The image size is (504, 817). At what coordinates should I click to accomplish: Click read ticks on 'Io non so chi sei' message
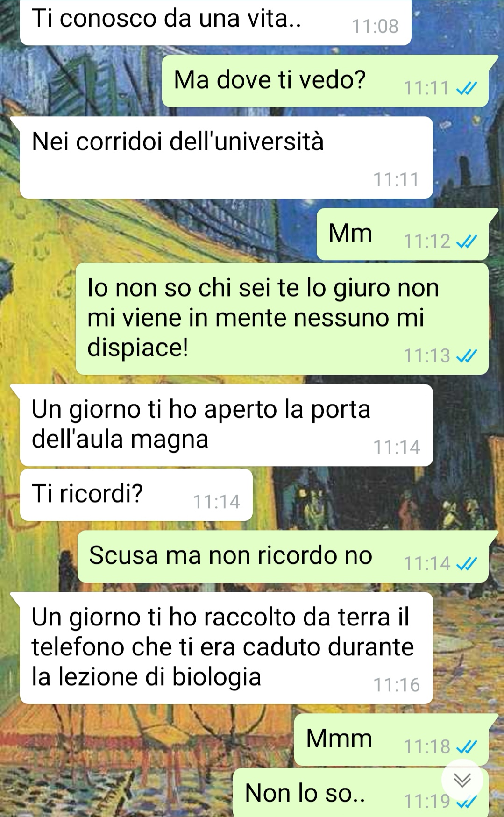[x=467, y=356]
